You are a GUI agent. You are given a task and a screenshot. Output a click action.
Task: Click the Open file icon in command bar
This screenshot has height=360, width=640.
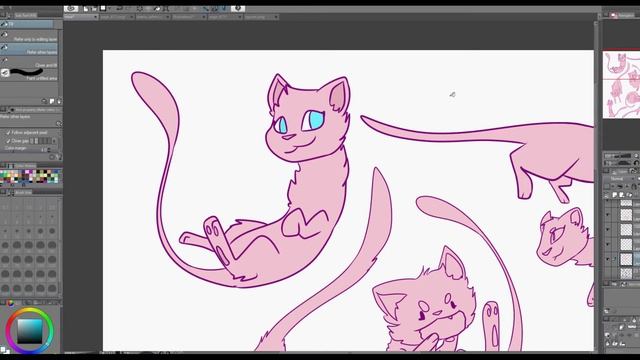point(94,9)
